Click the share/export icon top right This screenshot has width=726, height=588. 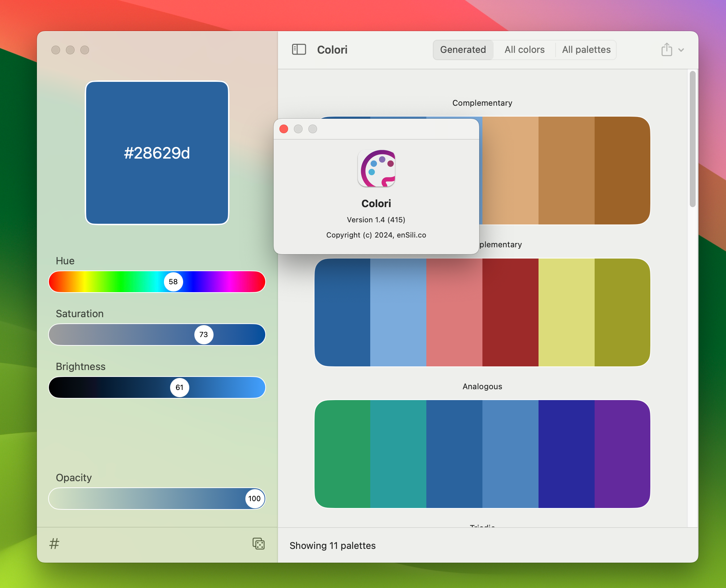(x=667, y=49)
